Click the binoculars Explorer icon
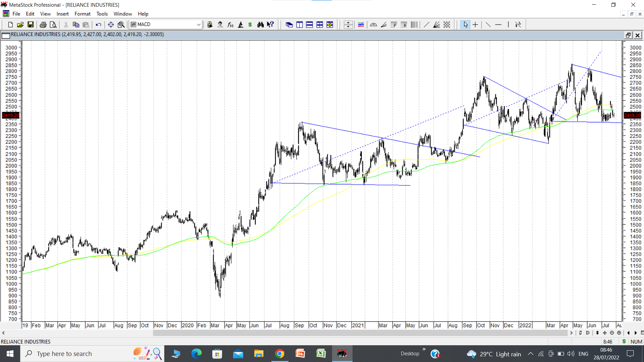Image resolution: width=644 pixels, height=362 pixels. point(260,24)
